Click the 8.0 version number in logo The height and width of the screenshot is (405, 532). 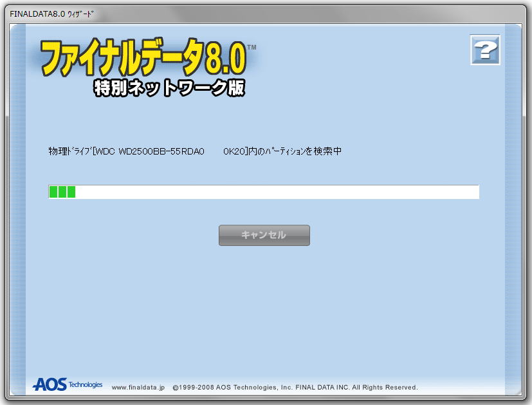pyautogui.click(x=226, y=60)
